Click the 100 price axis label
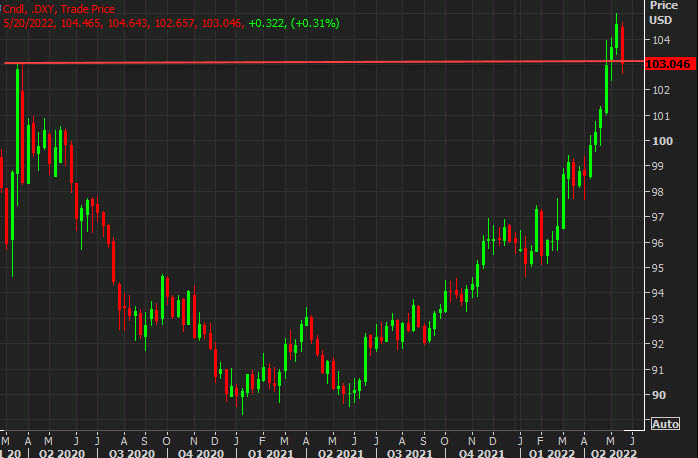Viewport: 698px width, 458px height. pyautogui.click(x=661, y=141)
